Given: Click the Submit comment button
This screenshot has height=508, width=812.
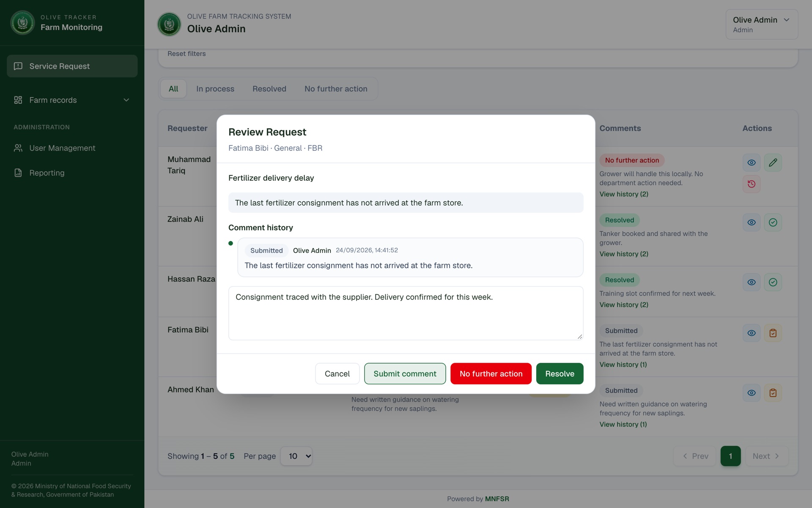Looking at the screenshot, I should point(405,373).
